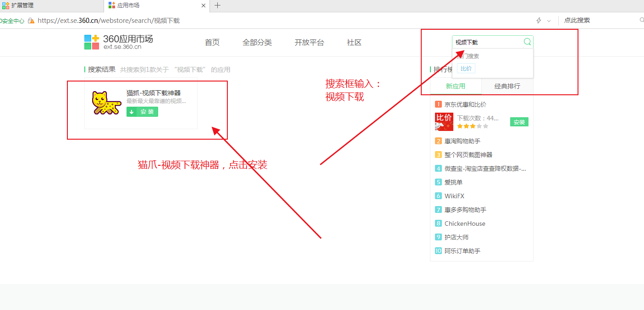The width and height of the screenshot is (644, 310).
Task: Open 惠淘购物助手 in the ranking list
Action: [x=462, y=141]
